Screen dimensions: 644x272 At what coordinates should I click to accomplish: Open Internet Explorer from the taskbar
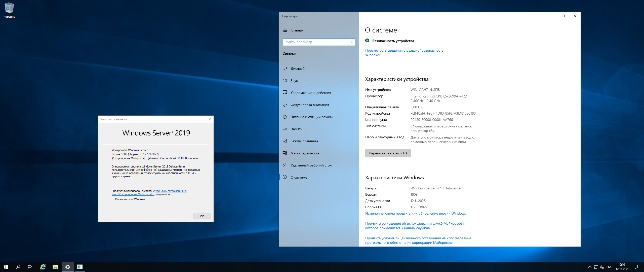click(x=43, y=267)
